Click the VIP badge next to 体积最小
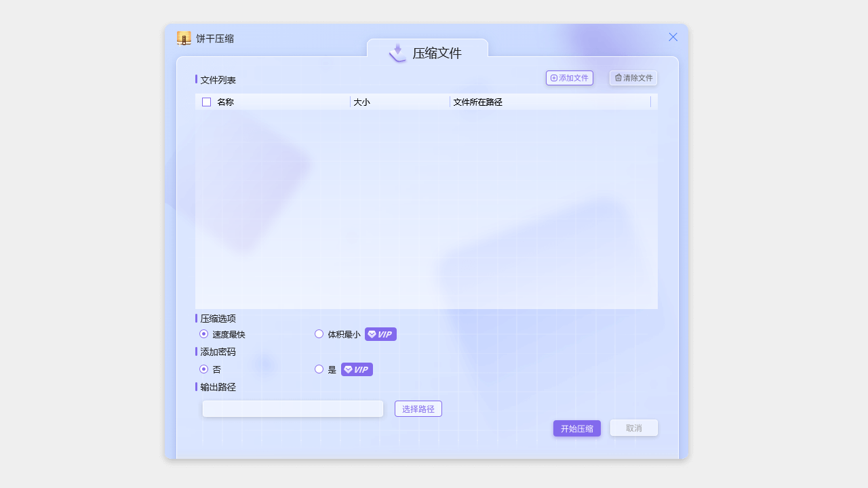868x488 pixels. point(380,333)
